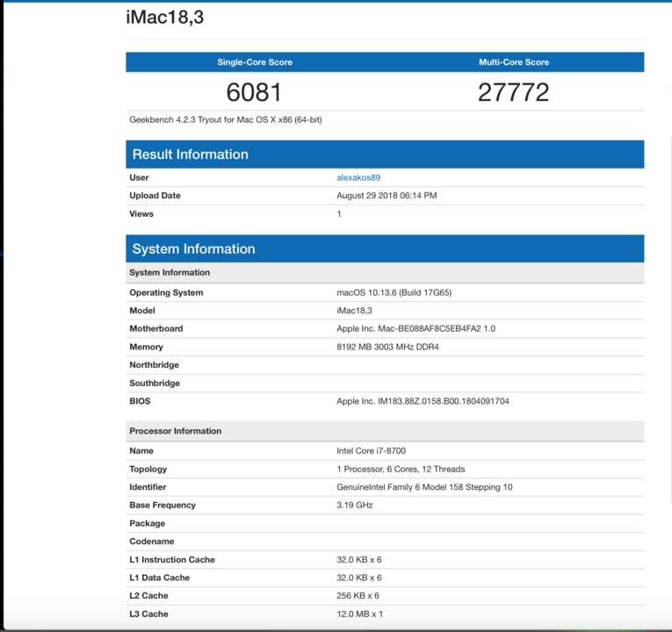Viewport: 672px width, 632px height.
Task: Click the L2 Cache value 256 KB x 6
Action: pos(358,596)
